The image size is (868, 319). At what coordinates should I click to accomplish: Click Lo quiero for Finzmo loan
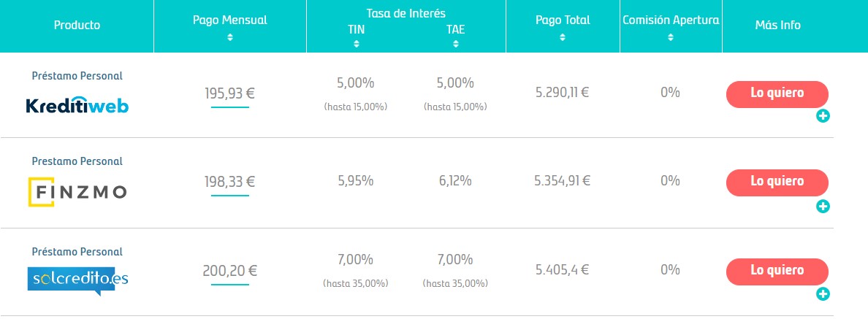tap(777, 182)
